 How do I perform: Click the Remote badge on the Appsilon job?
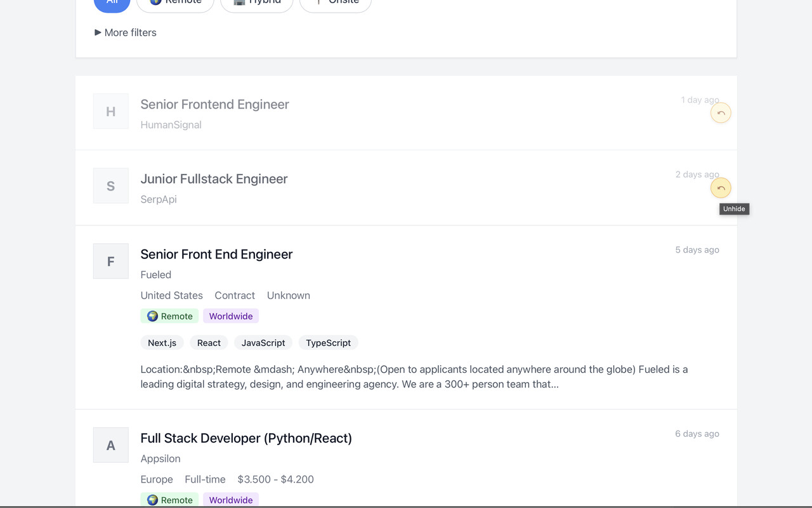(169, 500)
